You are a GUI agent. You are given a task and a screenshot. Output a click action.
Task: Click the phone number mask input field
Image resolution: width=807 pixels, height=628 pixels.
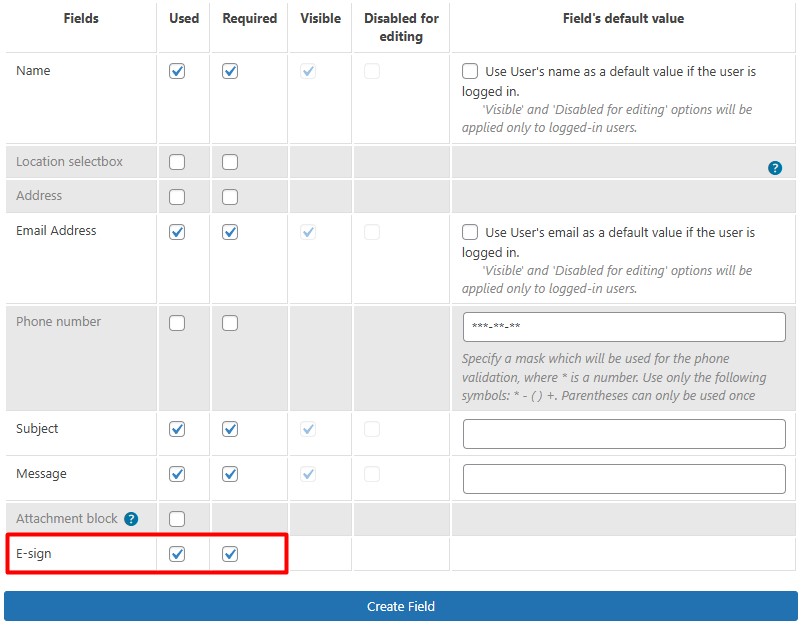tap(623, 326)
